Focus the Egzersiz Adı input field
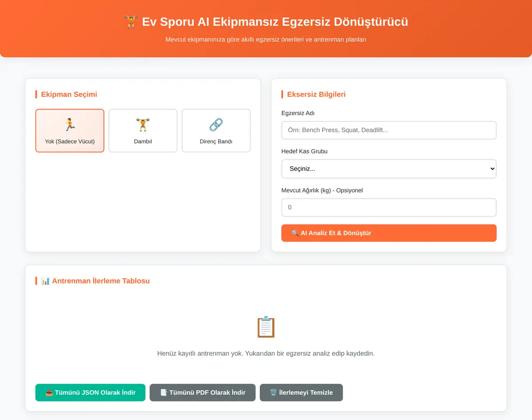This screenshot has height=420, width=532. coord(389,130)
